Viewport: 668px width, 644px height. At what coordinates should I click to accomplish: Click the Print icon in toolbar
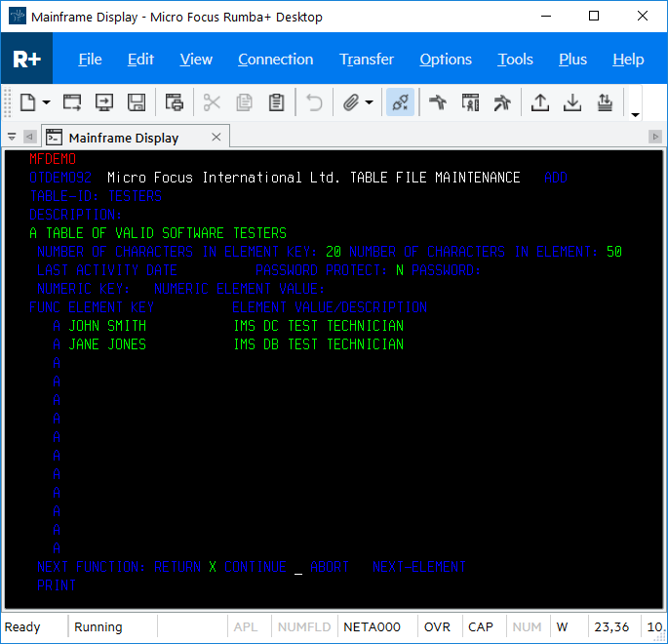(175, 102)
